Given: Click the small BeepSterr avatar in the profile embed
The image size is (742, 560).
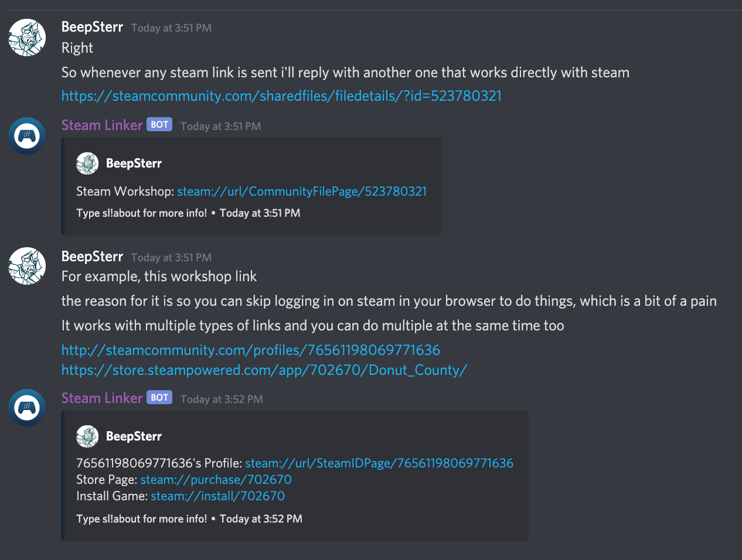Looking at the screenshot, I should point(87,436).
